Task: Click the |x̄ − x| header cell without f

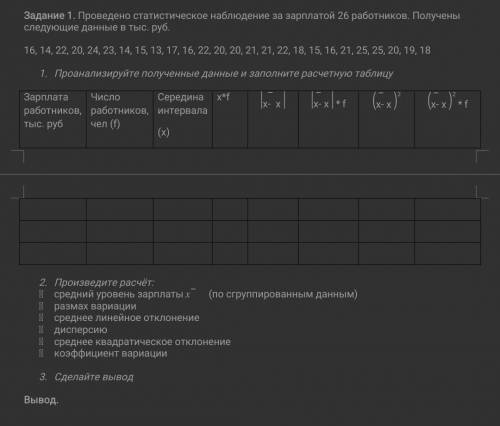Action: coord(273,119)
